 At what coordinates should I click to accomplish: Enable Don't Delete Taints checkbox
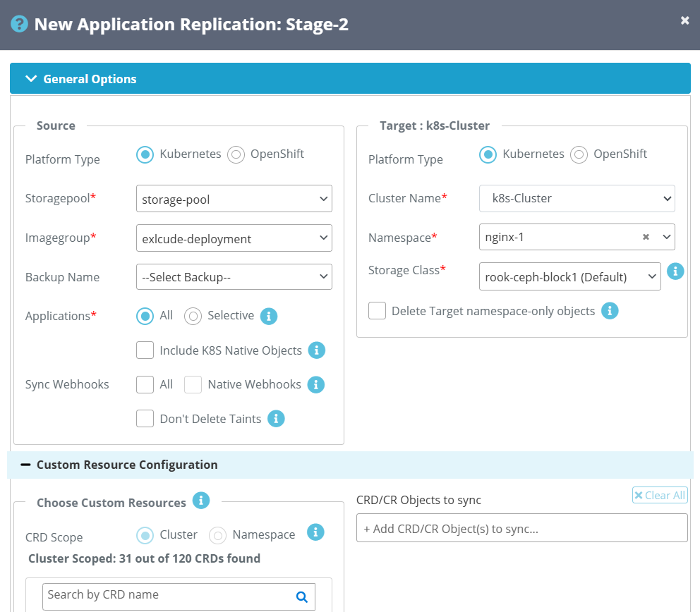tap(145, 419)
